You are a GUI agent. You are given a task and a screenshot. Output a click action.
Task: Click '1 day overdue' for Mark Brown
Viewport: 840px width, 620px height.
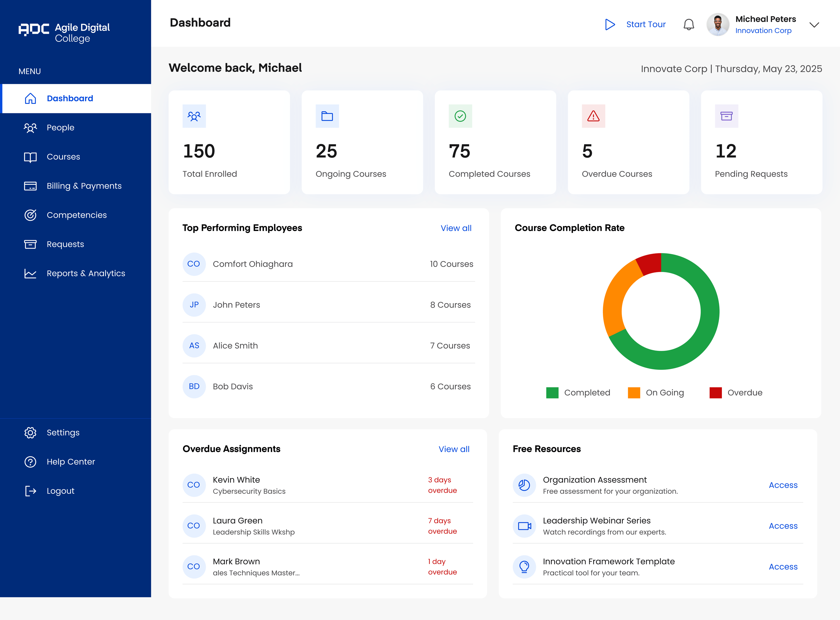pos(443,567)
